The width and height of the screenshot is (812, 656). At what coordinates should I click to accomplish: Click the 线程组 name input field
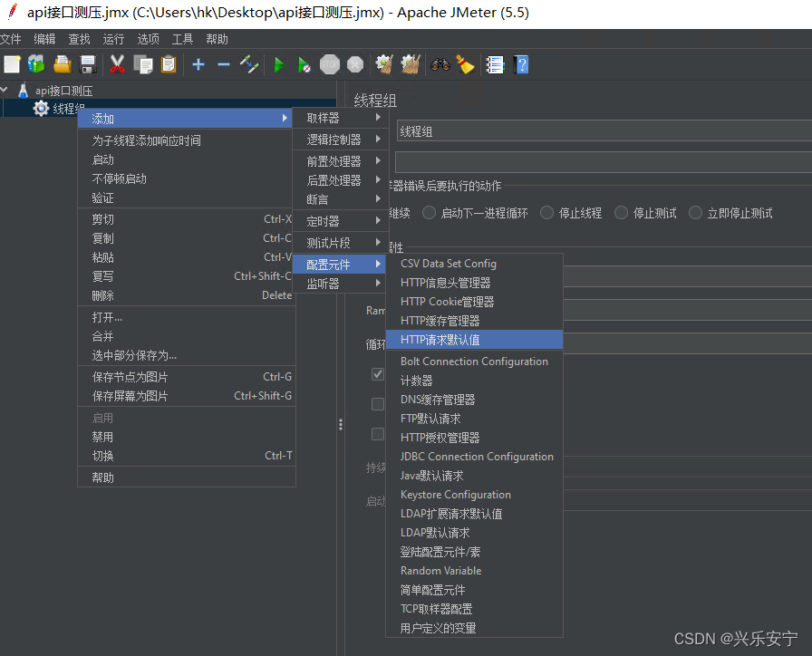(604, 131)
